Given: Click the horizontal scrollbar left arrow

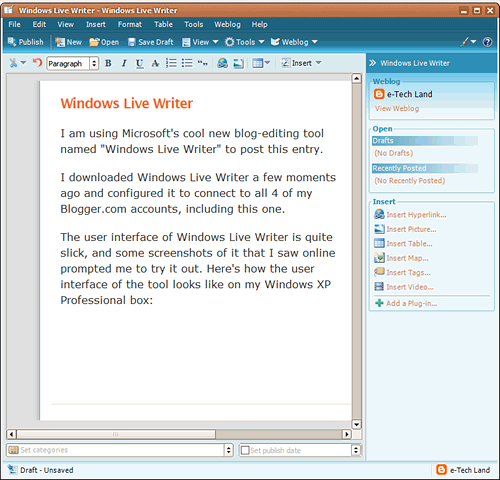Looking at the screenshot, I should [x=11, y=434].
